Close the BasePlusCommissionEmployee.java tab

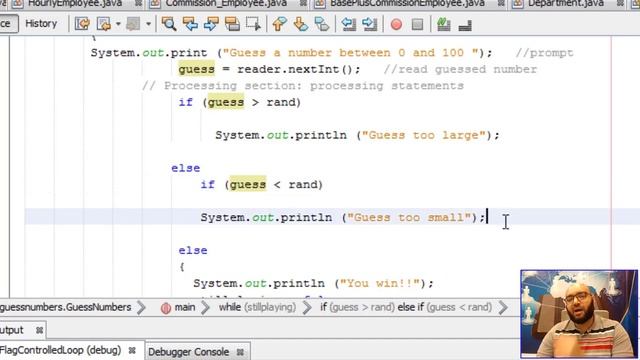501,4
